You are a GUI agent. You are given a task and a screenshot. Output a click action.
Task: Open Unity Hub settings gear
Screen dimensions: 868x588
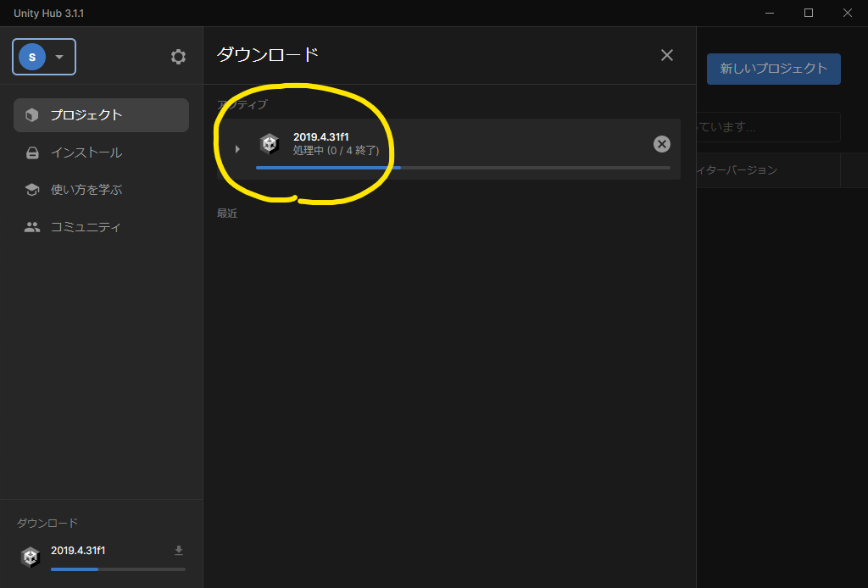tap(178, 57)
